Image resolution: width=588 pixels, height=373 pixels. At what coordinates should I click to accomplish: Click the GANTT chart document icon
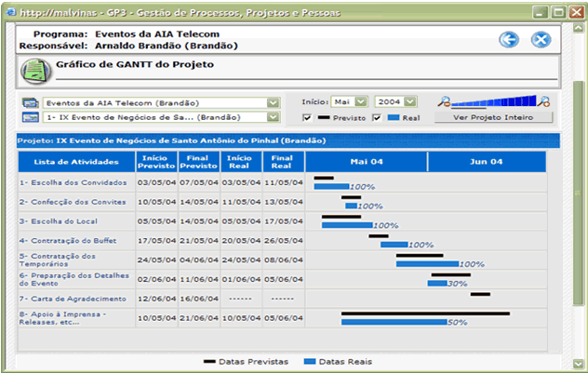[x=33, y=71]
